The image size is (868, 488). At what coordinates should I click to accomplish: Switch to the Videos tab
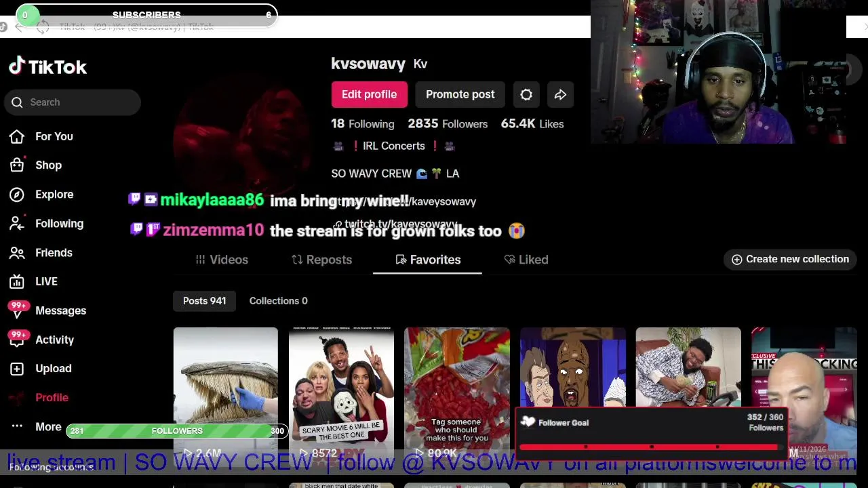[222, 260]
